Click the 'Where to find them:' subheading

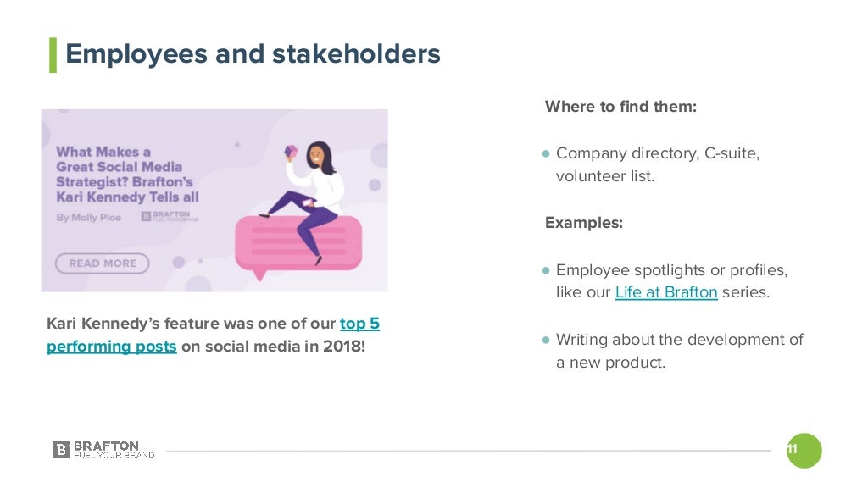tap(620, 106)
